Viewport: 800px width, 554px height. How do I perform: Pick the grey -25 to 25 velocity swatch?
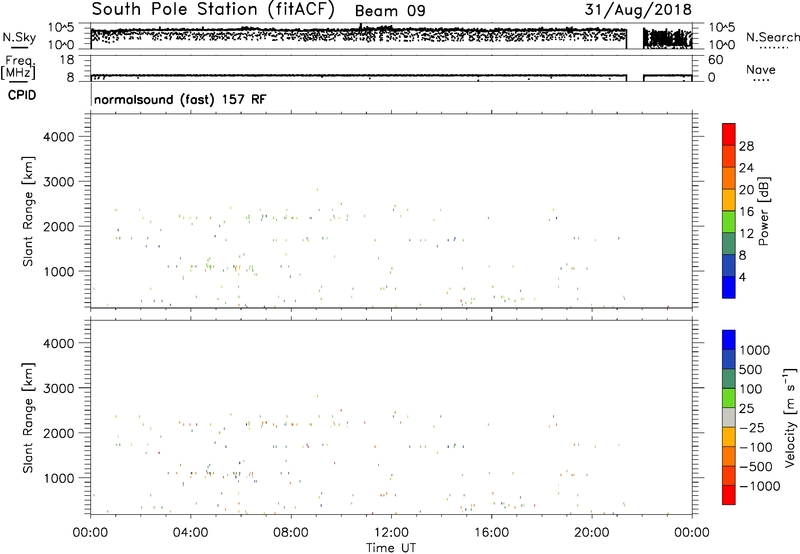729,418
